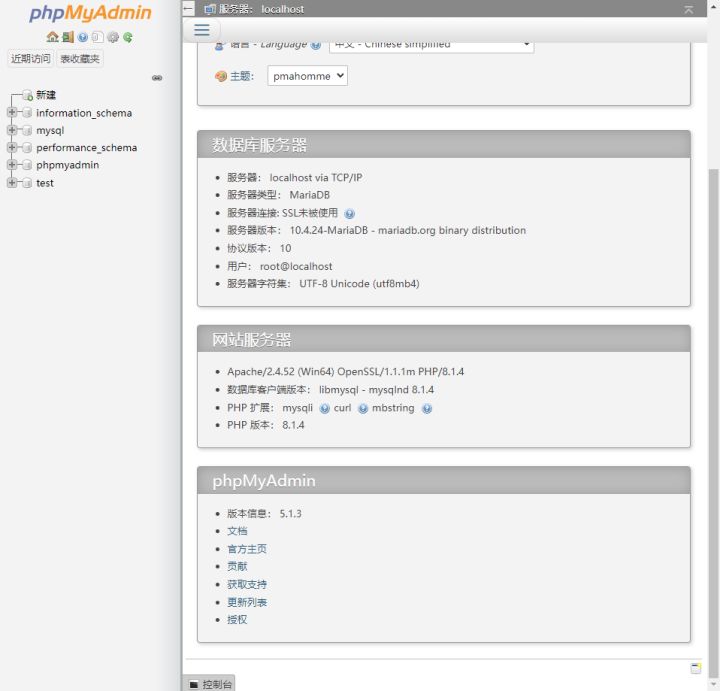Screen dimensions: 720x691
Task: Open the 更新列表 changelog link
Action: [247, 602]
